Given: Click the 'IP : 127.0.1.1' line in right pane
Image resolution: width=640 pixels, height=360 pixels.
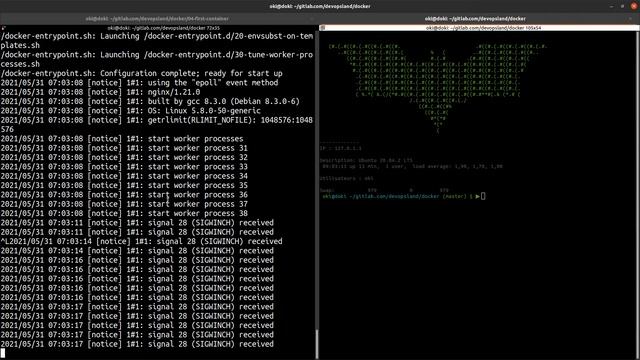Looking at the screenshot, I should (341, 148).
